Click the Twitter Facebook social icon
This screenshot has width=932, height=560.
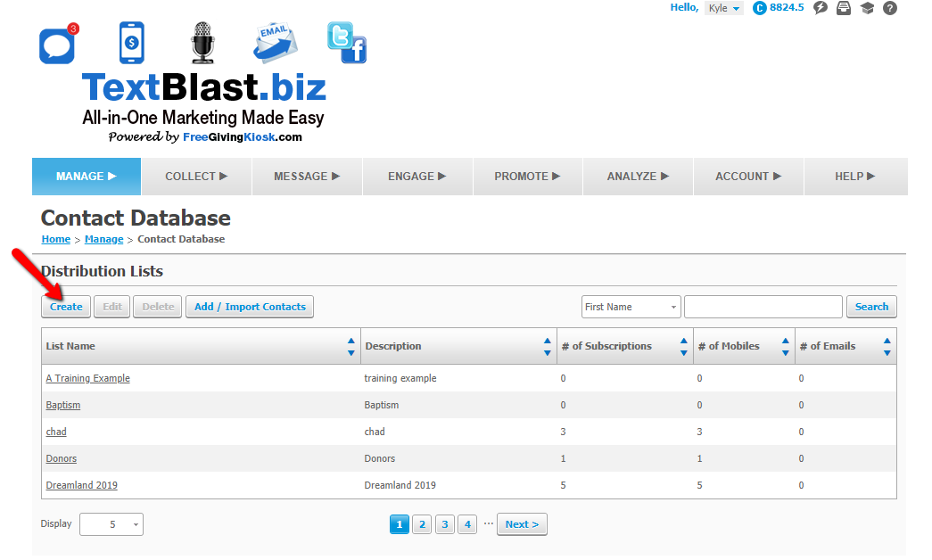pyautogui.click(x=347, y=43)
